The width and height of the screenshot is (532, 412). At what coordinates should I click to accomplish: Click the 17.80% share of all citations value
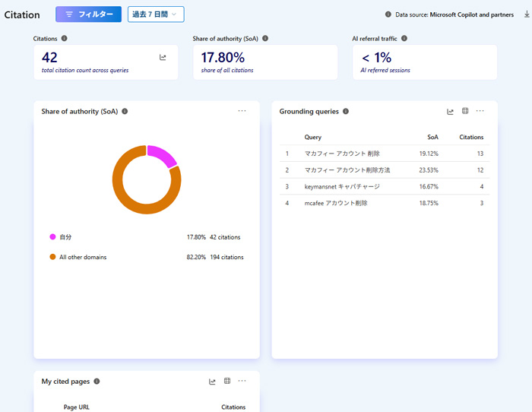223,57
